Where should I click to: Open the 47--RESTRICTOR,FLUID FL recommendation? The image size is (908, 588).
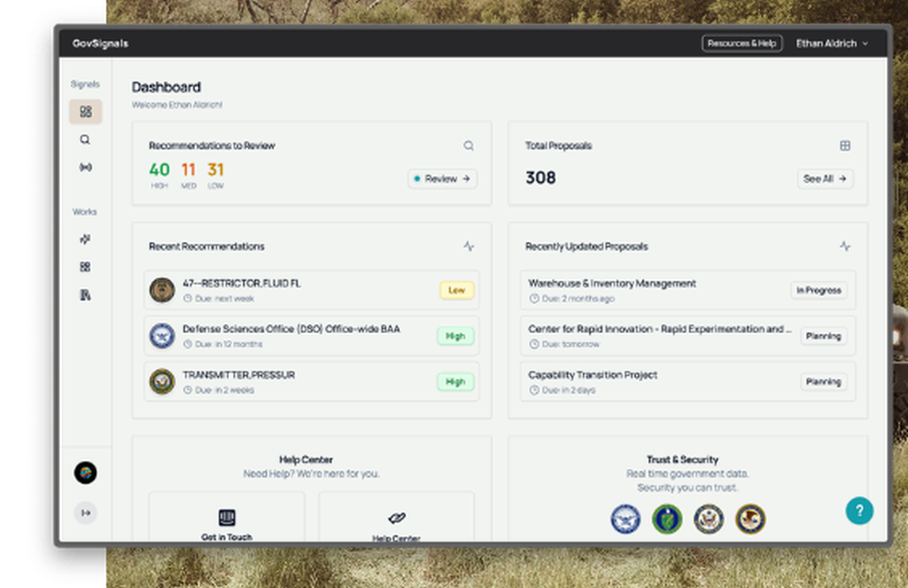click(x=311, y=290)
